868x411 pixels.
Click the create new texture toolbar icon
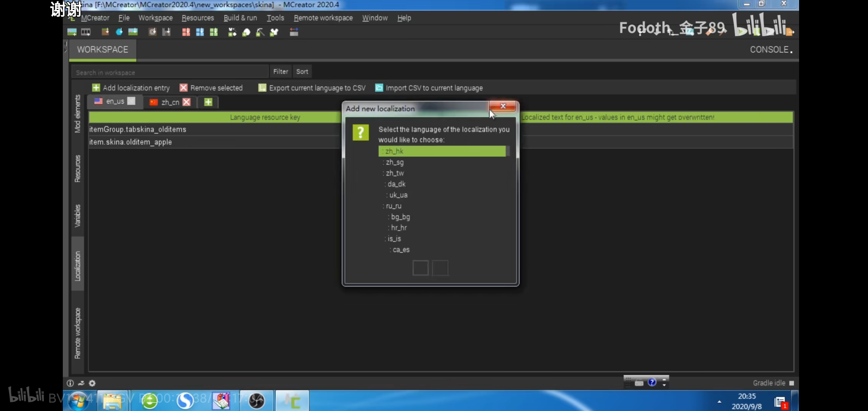click(72, 32)
